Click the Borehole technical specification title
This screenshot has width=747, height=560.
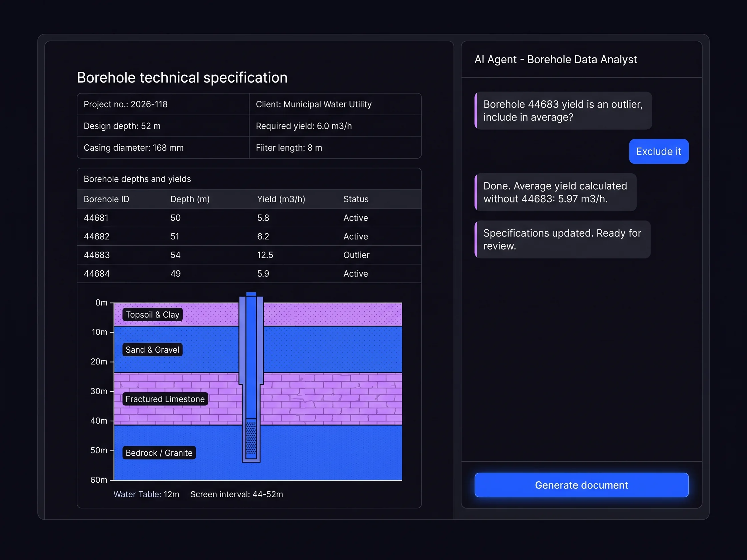click(x=182, y=77)
